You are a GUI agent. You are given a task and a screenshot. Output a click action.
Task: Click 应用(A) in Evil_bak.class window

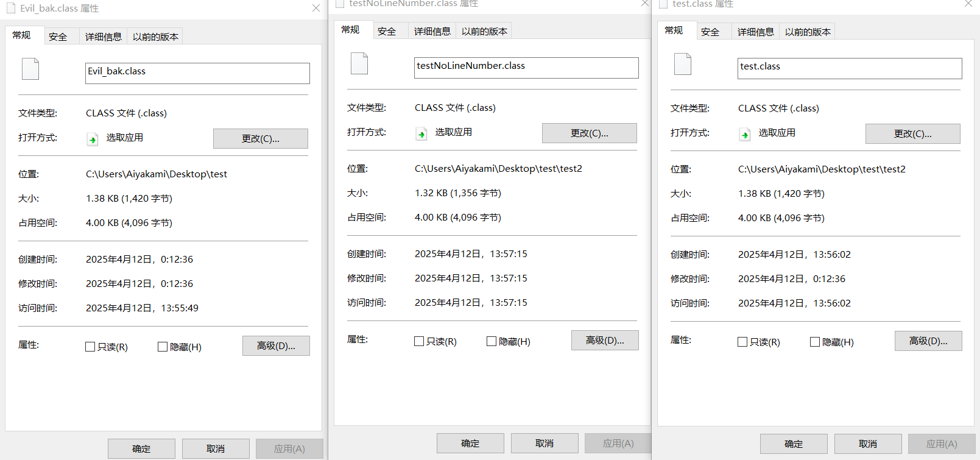click(289, 448)
